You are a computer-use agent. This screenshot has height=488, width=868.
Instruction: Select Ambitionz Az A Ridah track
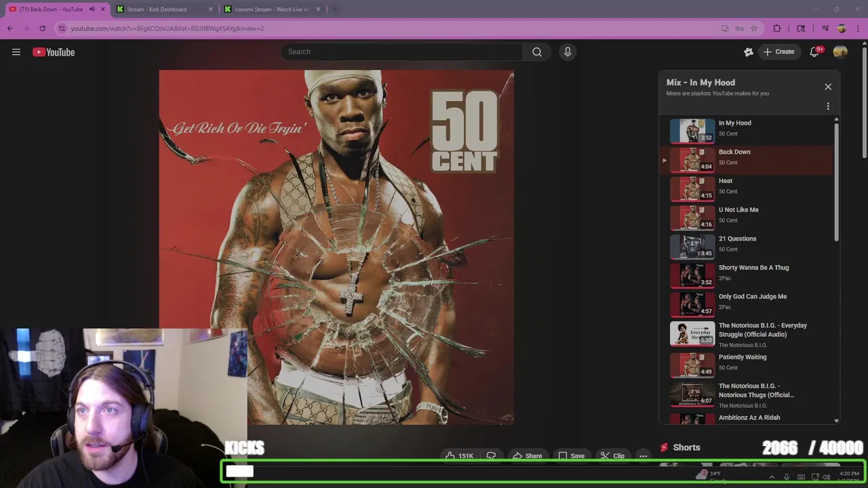point(746,418)
